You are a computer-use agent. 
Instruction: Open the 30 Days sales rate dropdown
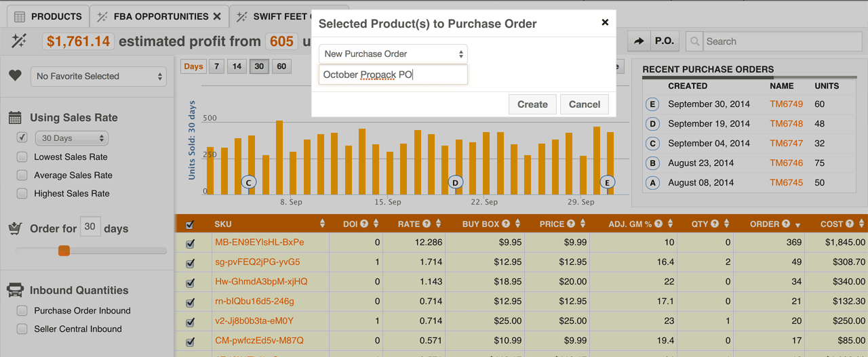click(71, 138)
